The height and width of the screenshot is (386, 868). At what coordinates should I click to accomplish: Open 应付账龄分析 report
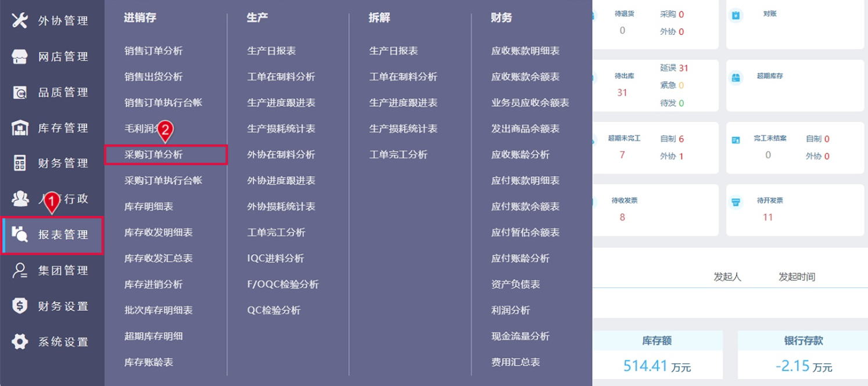pos(520,258)
